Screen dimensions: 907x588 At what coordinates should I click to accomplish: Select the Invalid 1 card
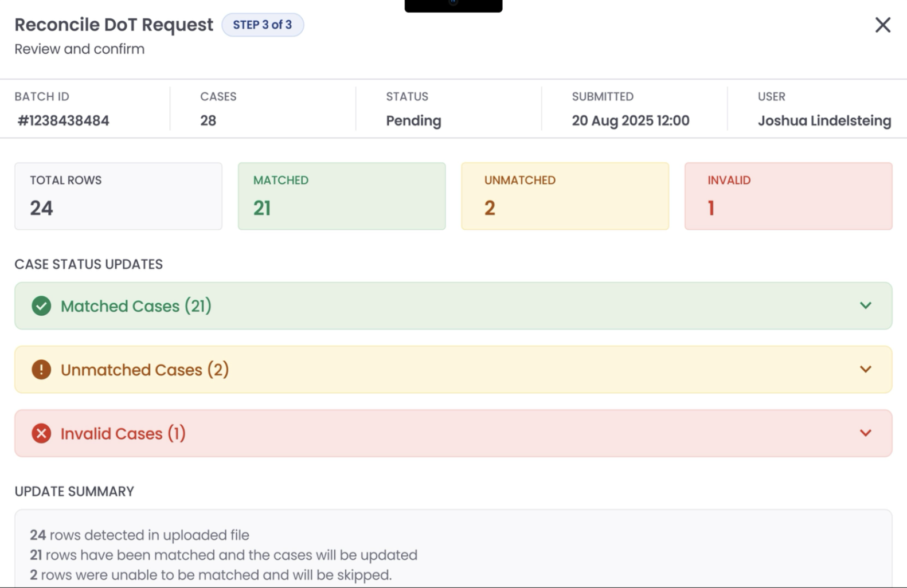[x=788, y=196]
